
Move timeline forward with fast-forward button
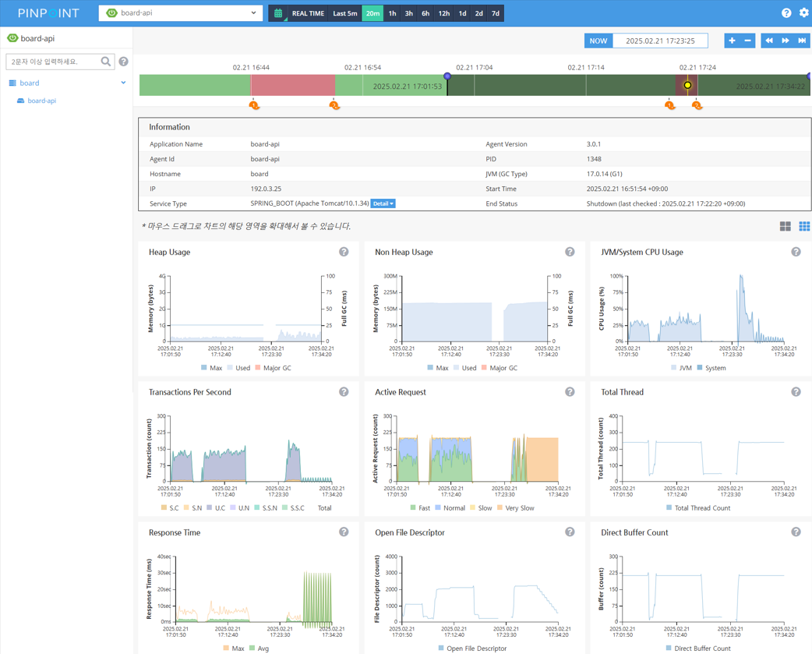tap(786, 41)
